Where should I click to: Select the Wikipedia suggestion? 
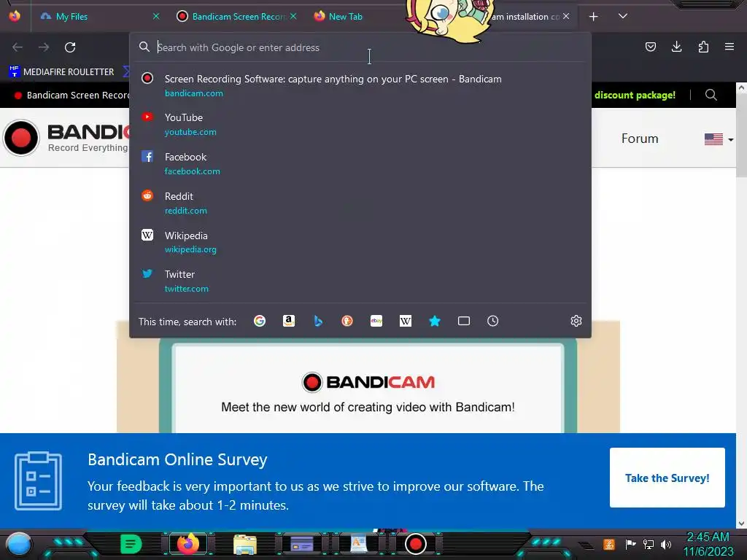pos(360,242)
